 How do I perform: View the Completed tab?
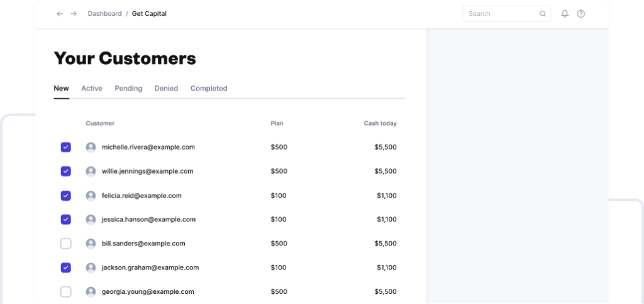[x=209, y=89]
